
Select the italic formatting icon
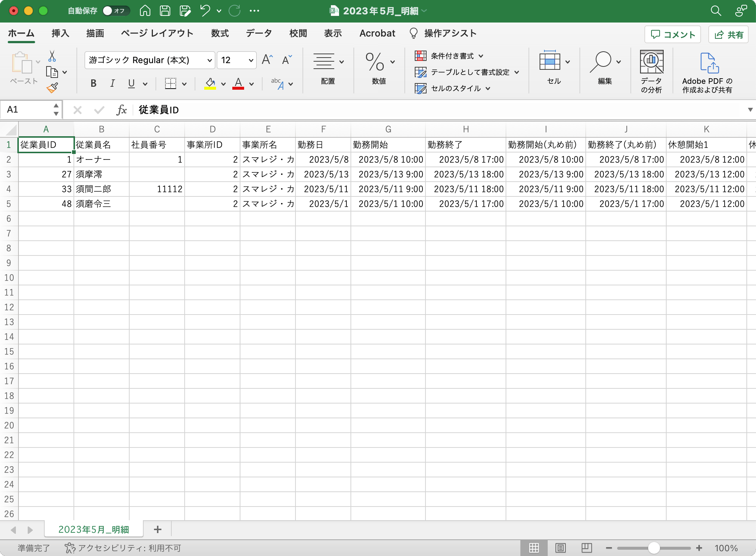[x=112, y=83]
